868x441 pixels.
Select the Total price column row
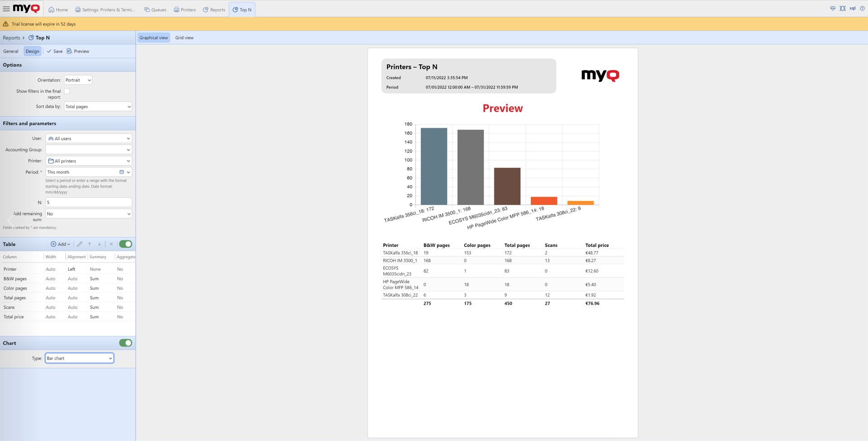68,317
